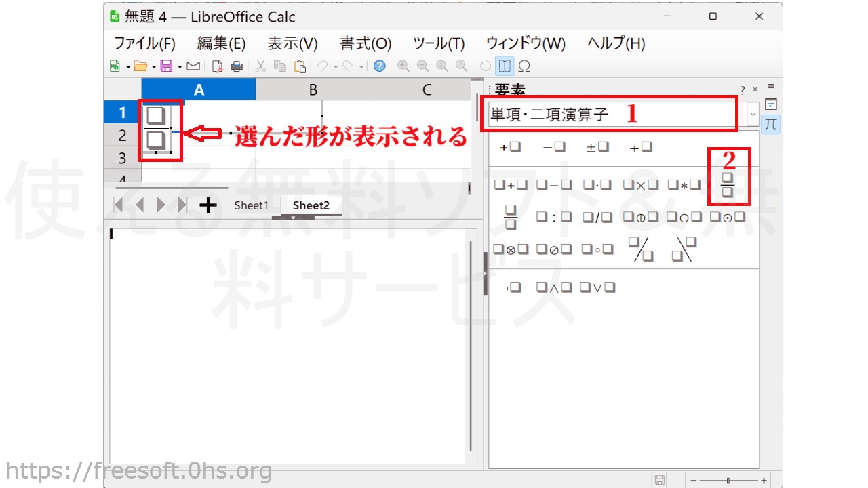868x488 pixels.
Task: Open the 書式(O) menu
Action: tap(366, 43)
